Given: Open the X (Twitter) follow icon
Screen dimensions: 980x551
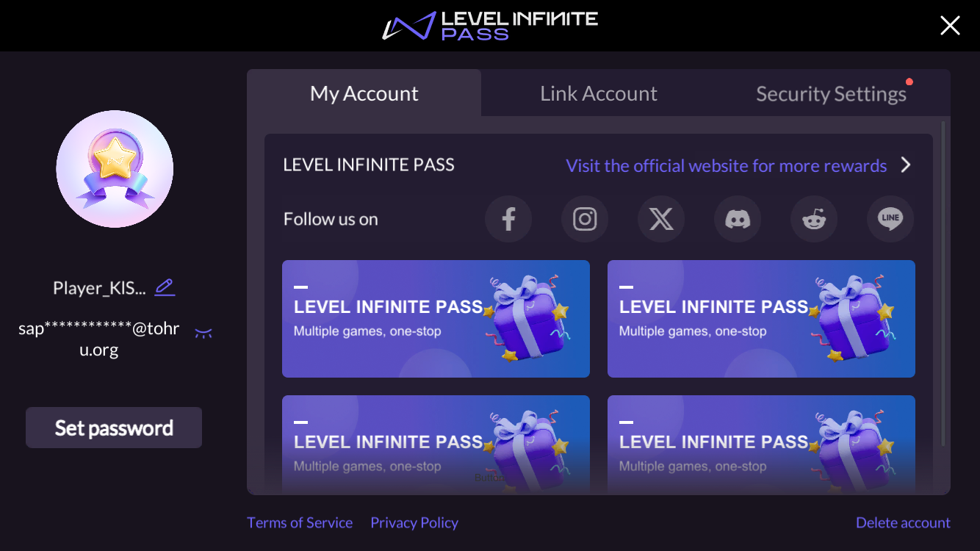Looking at the screenshot, I should click(x=661, y=218).
